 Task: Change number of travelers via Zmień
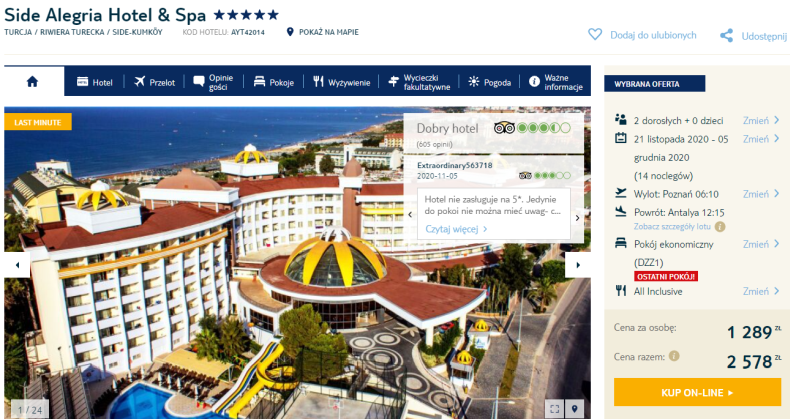tap(761, 120)
